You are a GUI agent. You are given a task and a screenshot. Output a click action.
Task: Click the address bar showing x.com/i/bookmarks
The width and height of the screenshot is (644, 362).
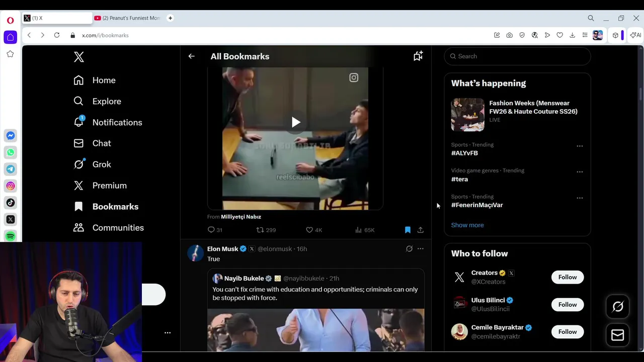click(x=105, y=35)
